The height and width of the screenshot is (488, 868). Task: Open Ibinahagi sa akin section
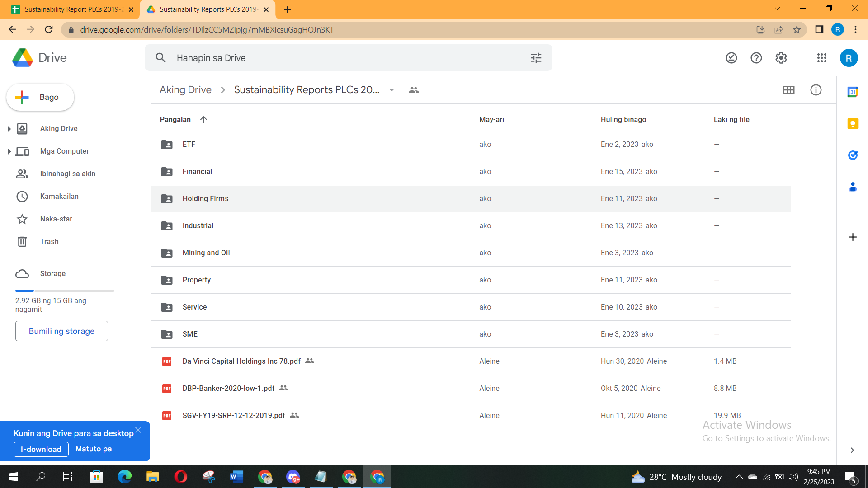67,174
